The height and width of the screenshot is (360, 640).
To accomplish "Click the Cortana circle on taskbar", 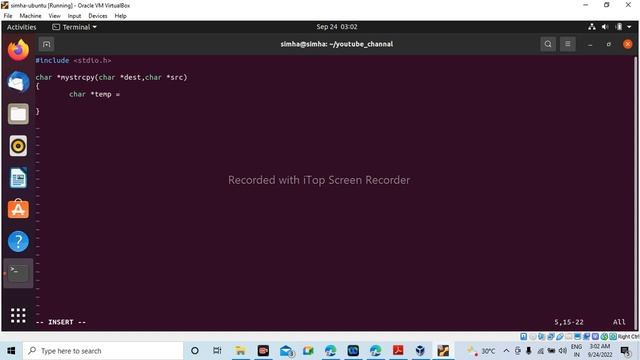I will point(195,351).
